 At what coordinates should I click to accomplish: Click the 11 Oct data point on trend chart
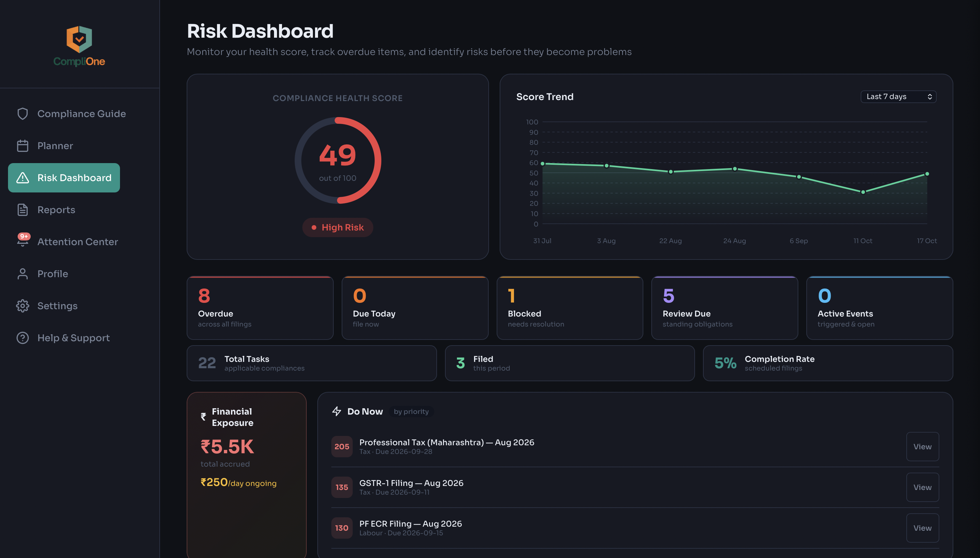pyautogui.click(x=863, y=192)
